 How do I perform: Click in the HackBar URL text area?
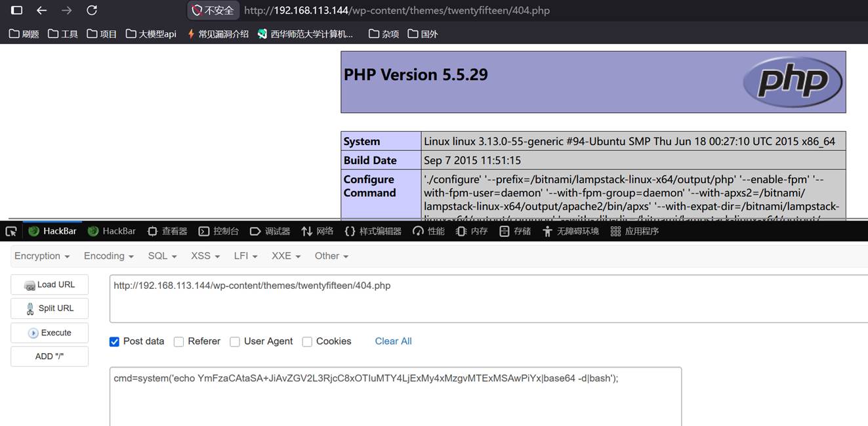click(x=488, y=299)
